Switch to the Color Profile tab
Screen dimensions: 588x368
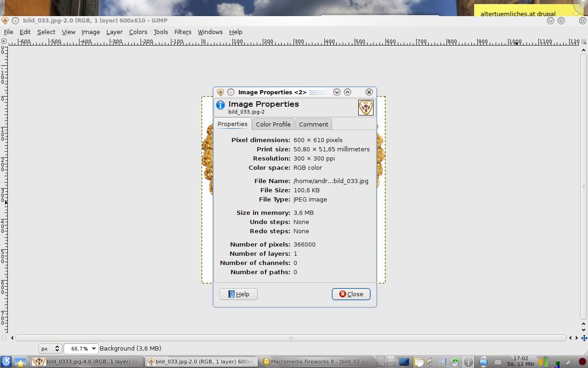click(x=273, y=124)
